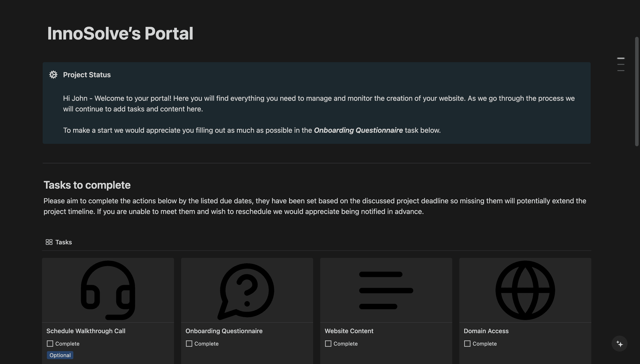Jump to first section in table of contents

[621, 58]
